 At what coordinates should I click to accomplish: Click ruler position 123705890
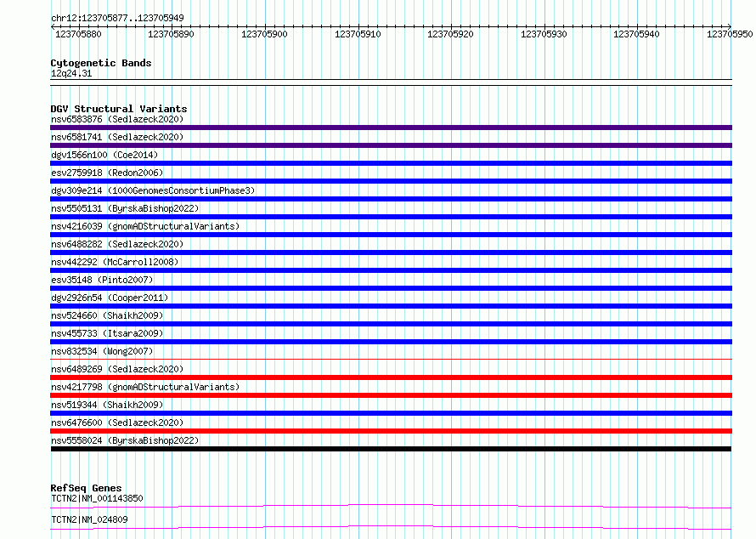[x=171, y=34]
